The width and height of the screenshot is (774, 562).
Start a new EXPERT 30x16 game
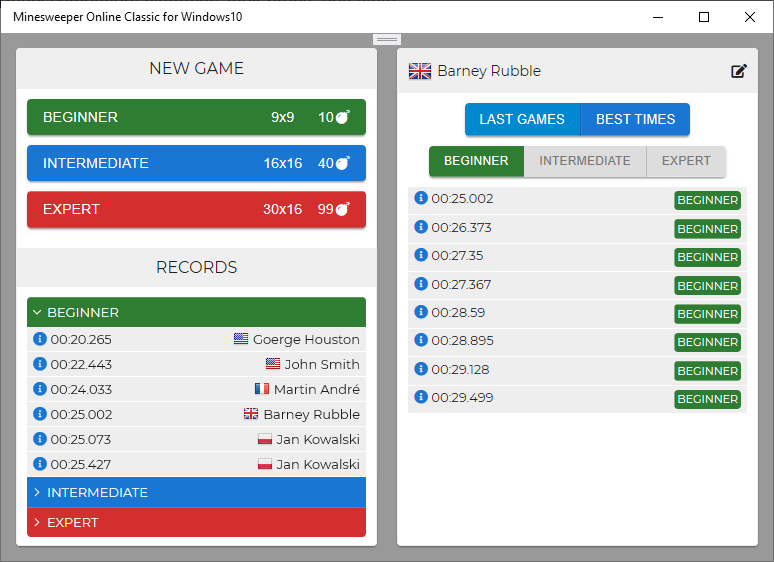[196, 209]
